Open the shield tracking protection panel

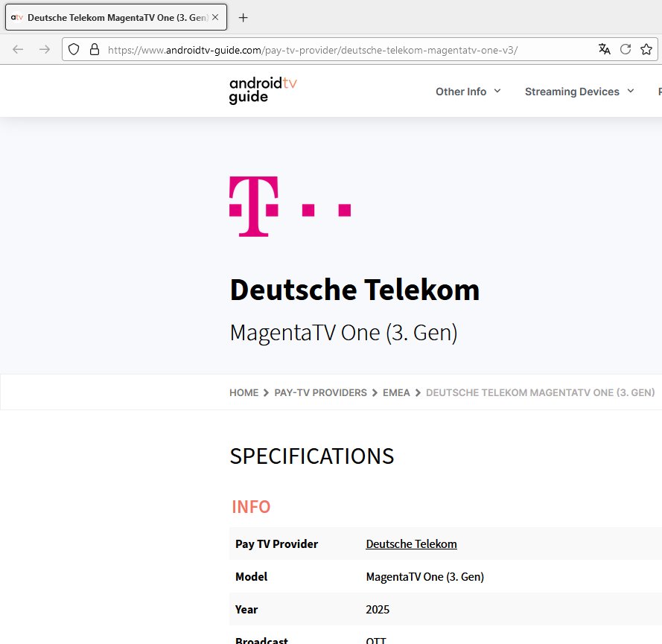74,49
